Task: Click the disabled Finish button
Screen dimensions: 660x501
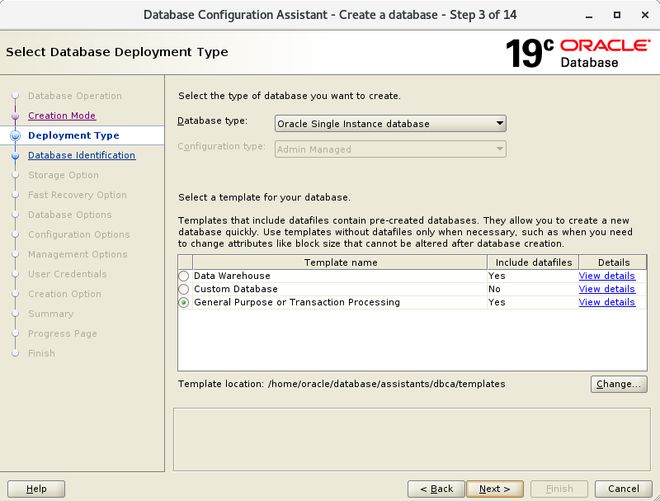Action: coord(559,489)
